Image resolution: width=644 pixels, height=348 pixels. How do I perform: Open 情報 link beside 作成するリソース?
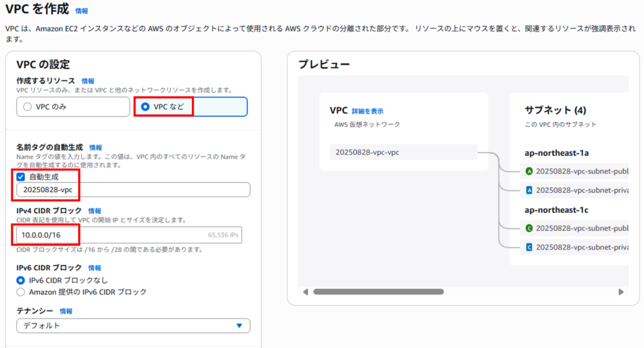point(87,81)
